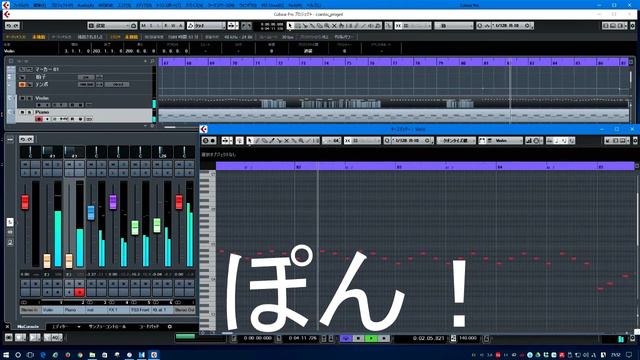Image resolution: width=640 pixels, height=360 pixels.
Task: Pick the Zoom magnifier tool in the main Cubase toolbar
Action: click(327, 26)
